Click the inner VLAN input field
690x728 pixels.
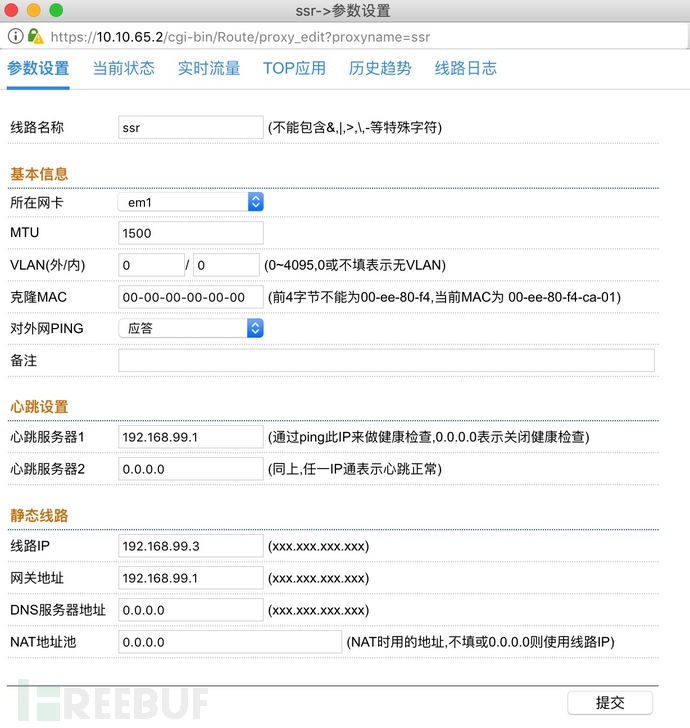coord(226,265)
